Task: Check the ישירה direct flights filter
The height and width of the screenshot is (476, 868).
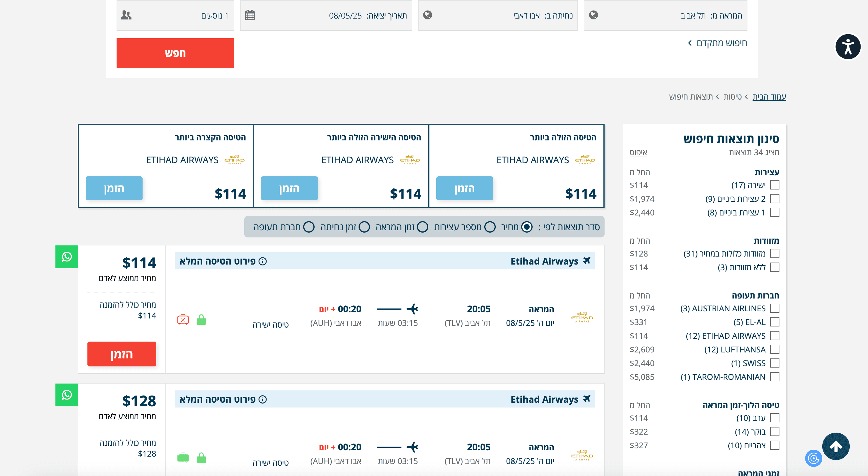Action: tap(775, 185)
